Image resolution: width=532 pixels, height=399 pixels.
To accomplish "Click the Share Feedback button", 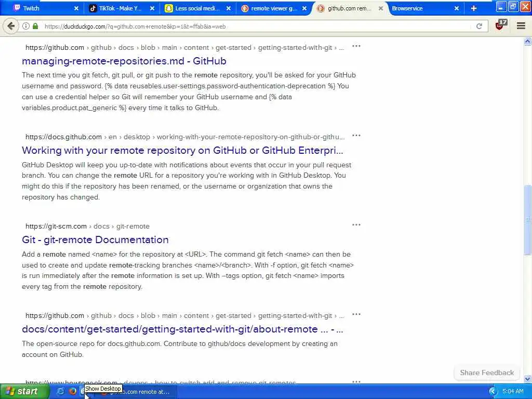I will (x=487, y=373).
